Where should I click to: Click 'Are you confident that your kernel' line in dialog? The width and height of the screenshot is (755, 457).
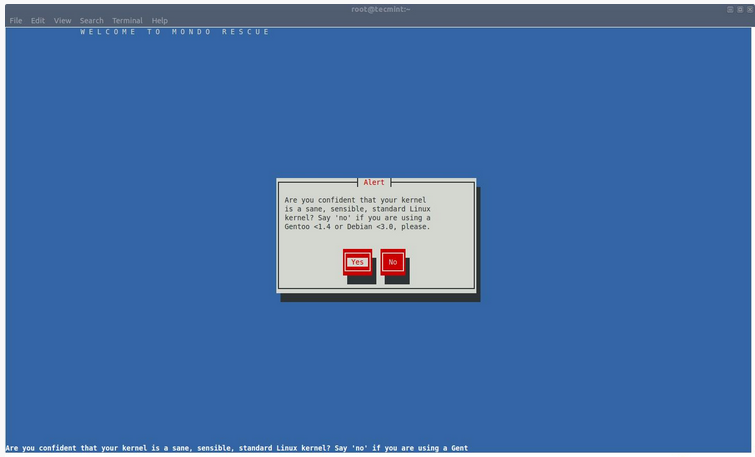click(355, 200)
